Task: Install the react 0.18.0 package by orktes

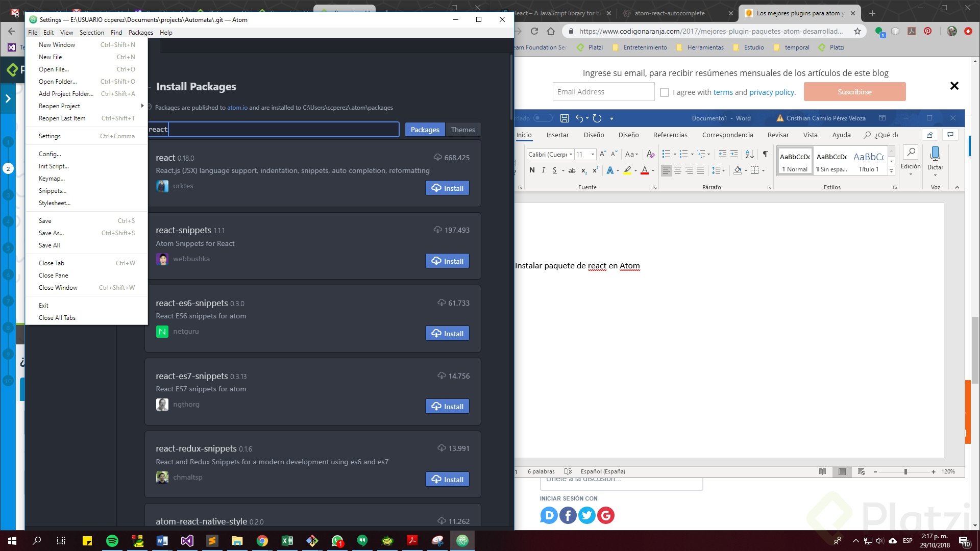Action: click(447, 188)
